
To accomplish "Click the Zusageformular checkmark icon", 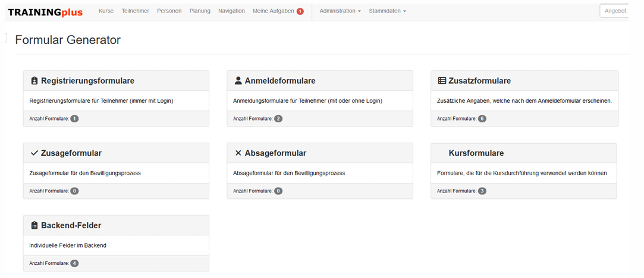I will click(x=34, y=153).
